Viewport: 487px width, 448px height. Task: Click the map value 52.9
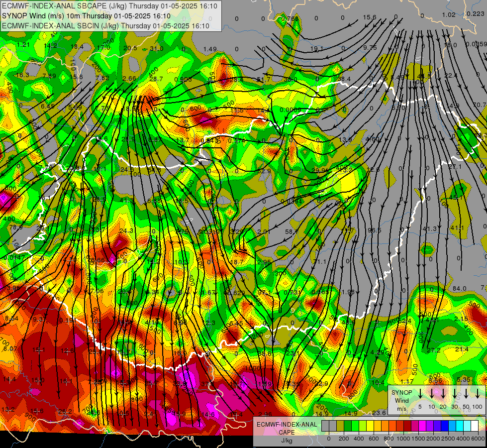tap(264, 171)
